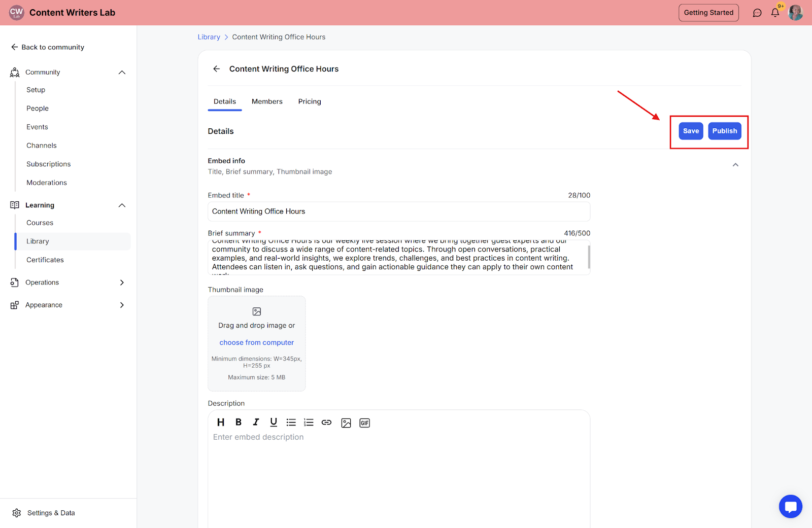Toggle underline formatting
812x528 pixels.
274,423
